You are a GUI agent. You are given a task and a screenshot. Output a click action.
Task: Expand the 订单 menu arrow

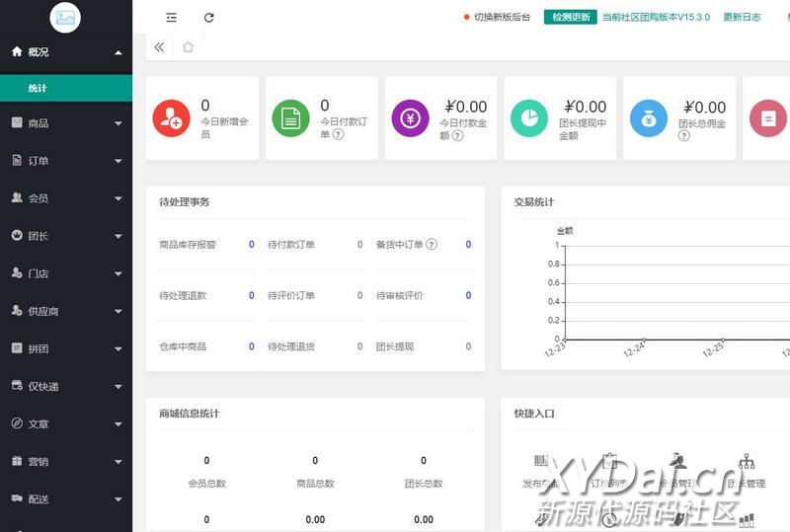point(118,161)
